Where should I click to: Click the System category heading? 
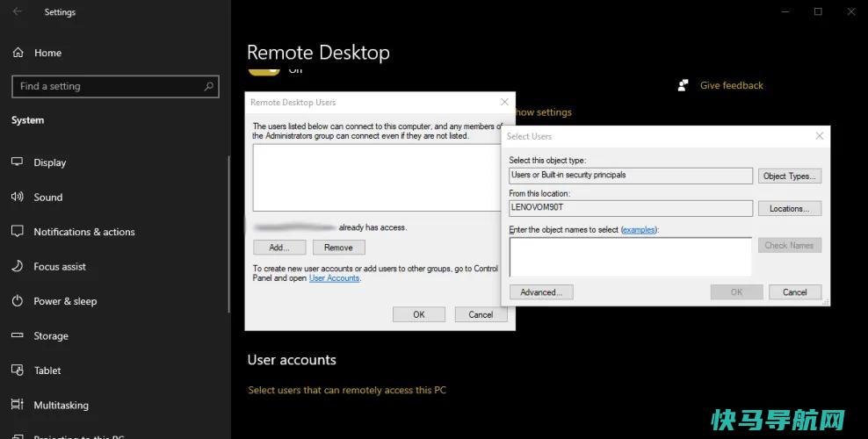(28, 120)
